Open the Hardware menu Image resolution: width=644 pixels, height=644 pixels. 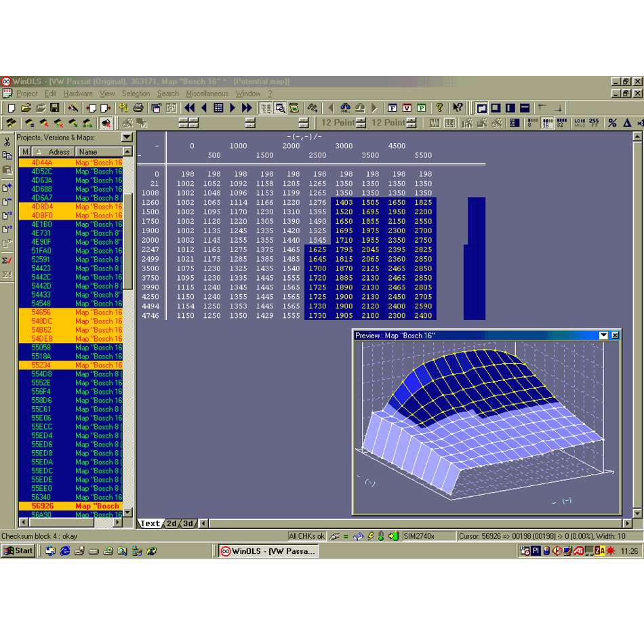click(x=78, y=94)
